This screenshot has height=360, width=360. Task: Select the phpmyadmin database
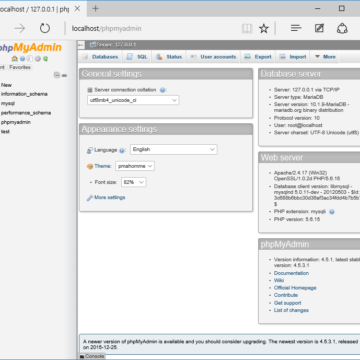pos(16,122)
